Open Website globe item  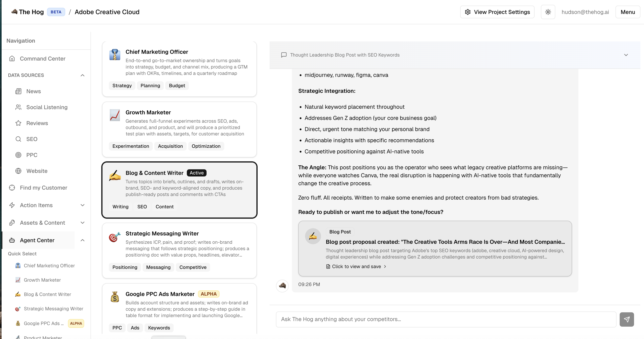click(x=37, y=171)
